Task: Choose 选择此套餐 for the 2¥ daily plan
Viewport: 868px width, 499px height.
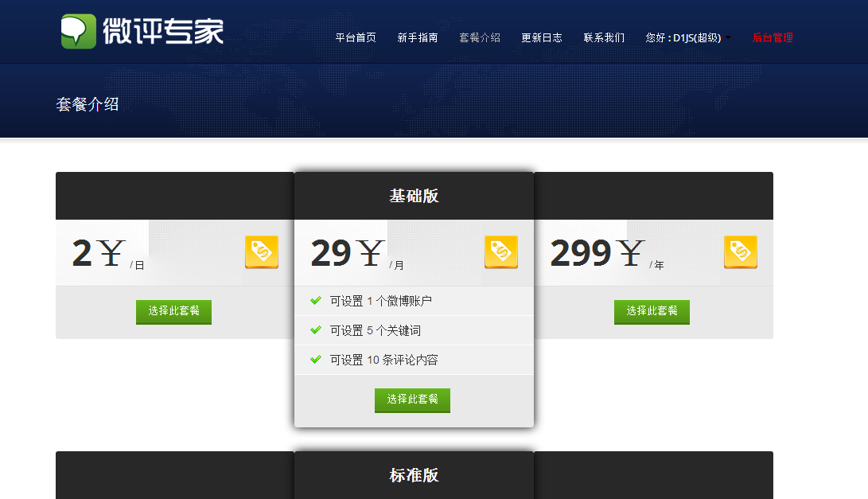Action: click(173, 312)
